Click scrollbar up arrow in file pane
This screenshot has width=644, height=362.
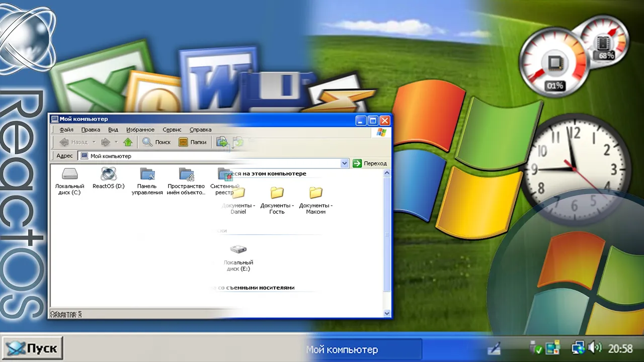tap(387, 173)
